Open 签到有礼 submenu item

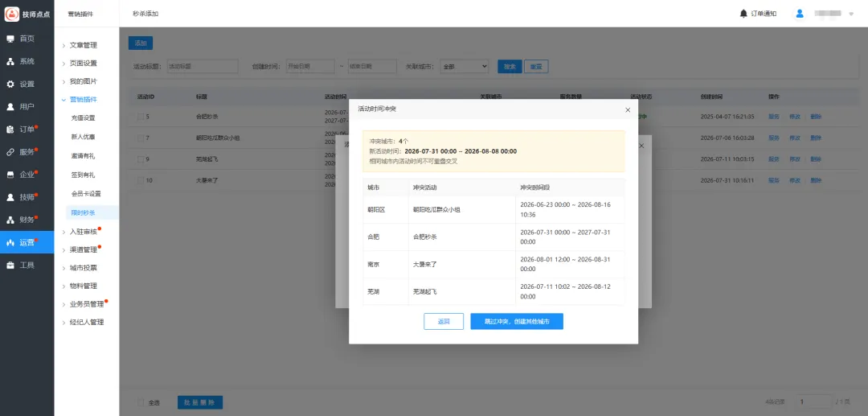[x=83, y=175]
